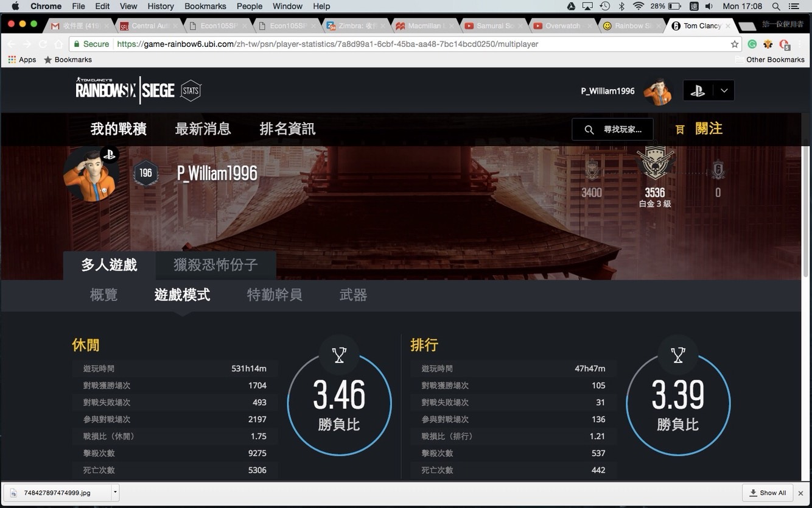Click the Show All downloads button
812x508 pixels.
pos(768,493)
